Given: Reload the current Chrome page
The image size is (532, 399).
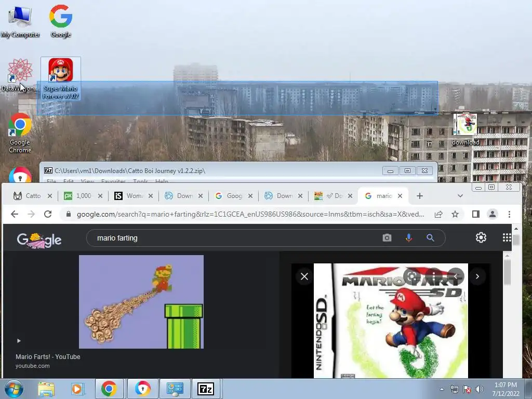Looking at the screenshot, I should (x=48, y=214).
